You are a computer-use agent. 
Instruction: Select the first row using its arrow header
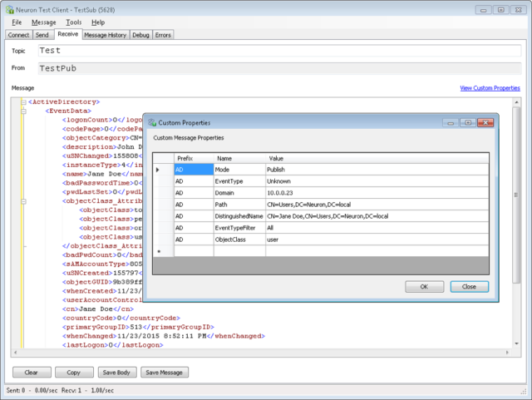tap(159, 169)
